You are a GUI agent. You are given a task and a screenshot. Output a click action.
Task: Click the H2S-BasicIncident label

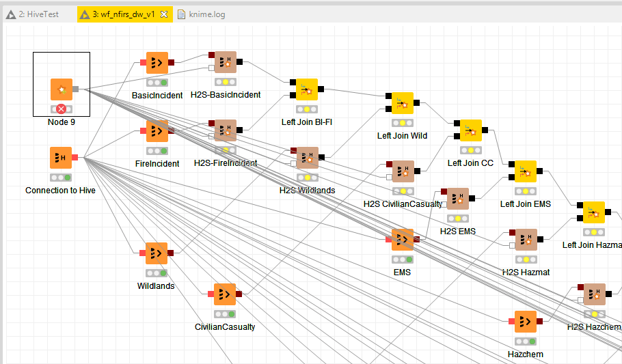pos(226,95)
